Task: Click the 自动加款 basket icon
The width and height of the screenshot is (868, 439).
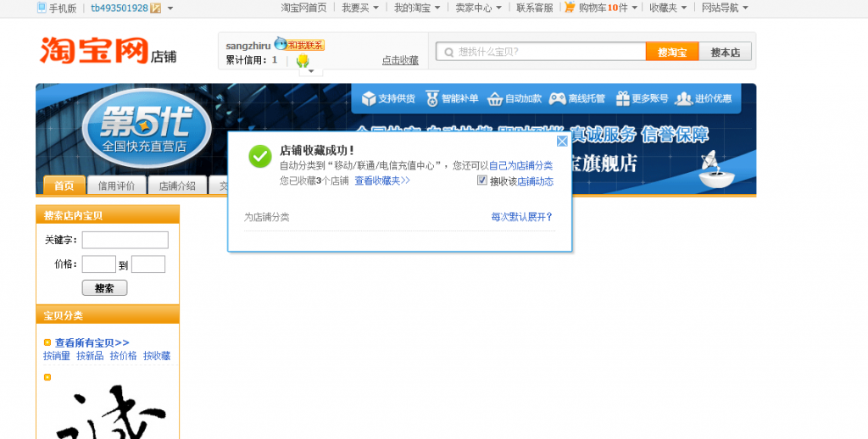Action: pyautogui.click(x=495, y=98)
